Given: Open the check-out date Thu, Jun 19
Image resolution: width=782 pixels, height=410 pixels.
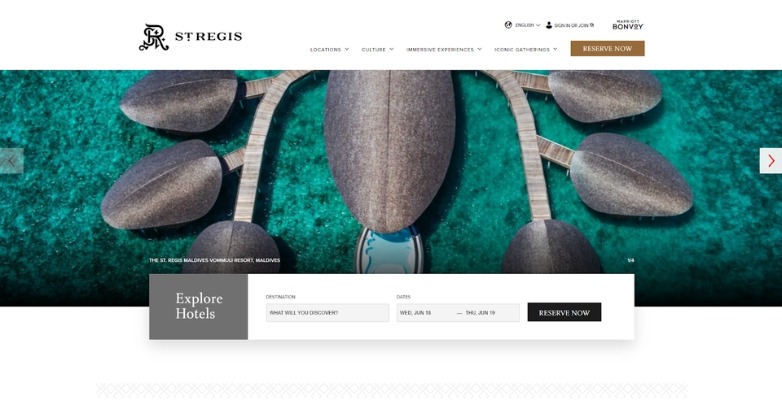Looking at the screenshot, I should tap(480, 313).
